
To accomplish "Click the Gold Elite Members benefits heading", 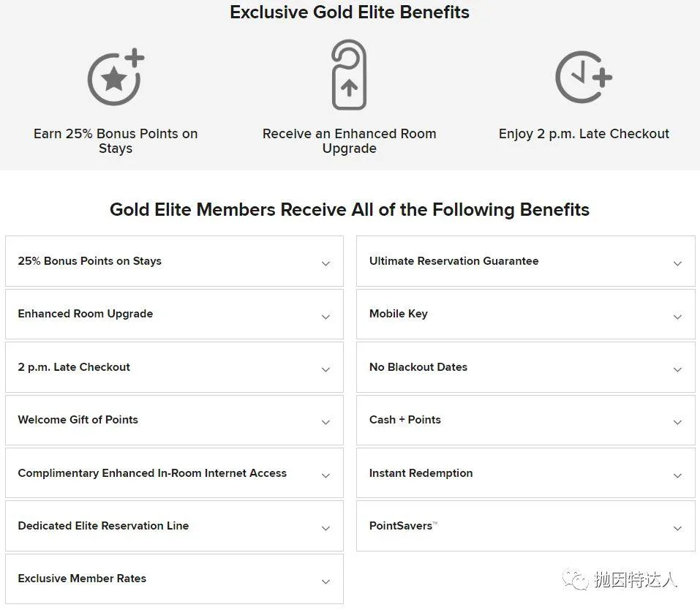I will 350,210.
